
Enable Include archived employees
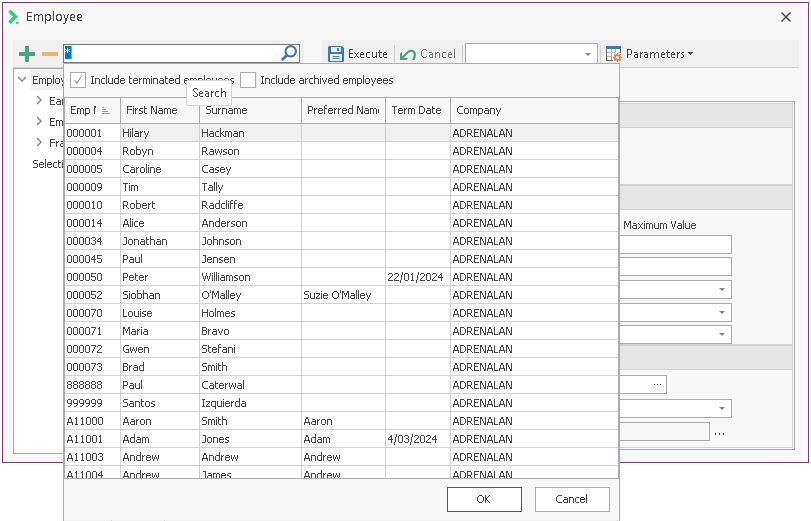pos(248,80)
